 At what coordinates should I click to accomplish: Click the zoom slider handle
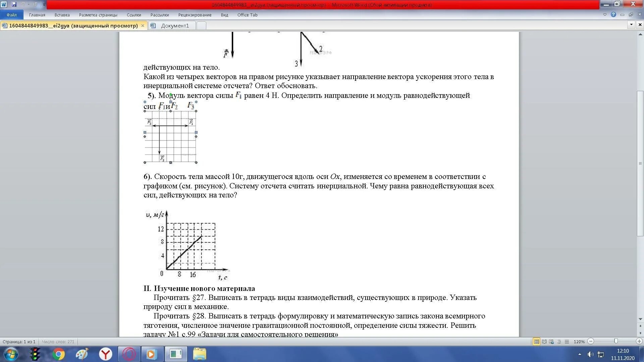[616, 341]
